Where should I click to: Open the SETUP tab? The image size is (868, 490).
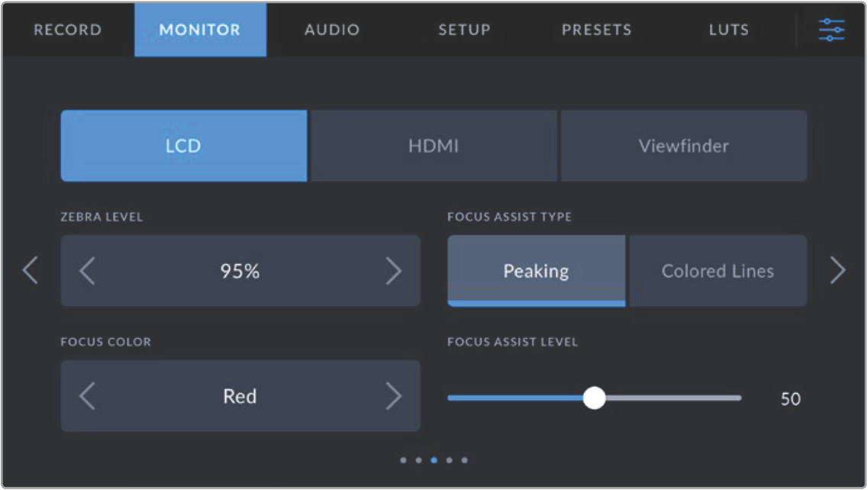(464, 30)
